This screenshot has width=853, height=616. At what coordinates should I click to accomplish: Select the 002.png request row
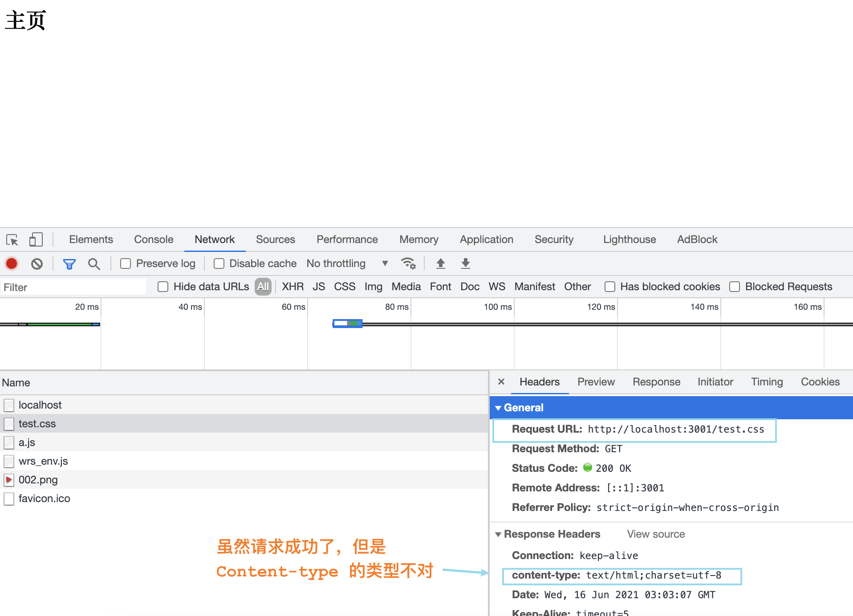coord(244,480)
